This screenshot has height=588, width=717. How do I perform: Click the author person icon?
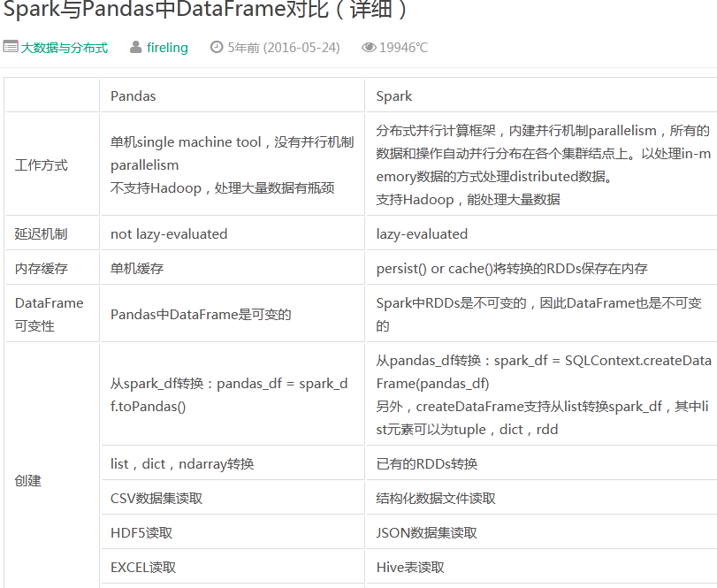coord(136,47)
